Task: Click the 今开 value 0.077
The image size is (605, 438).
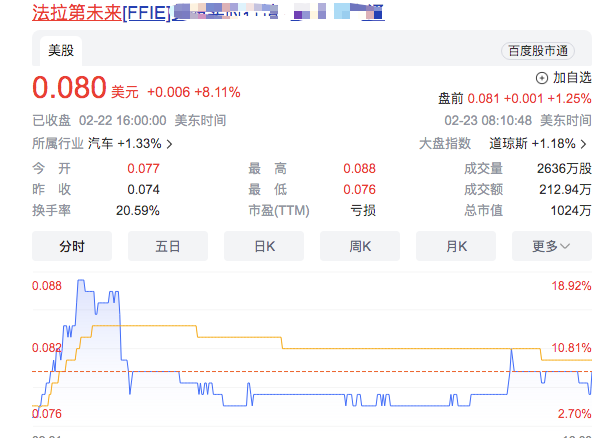Action: click(x=143, y=169)
